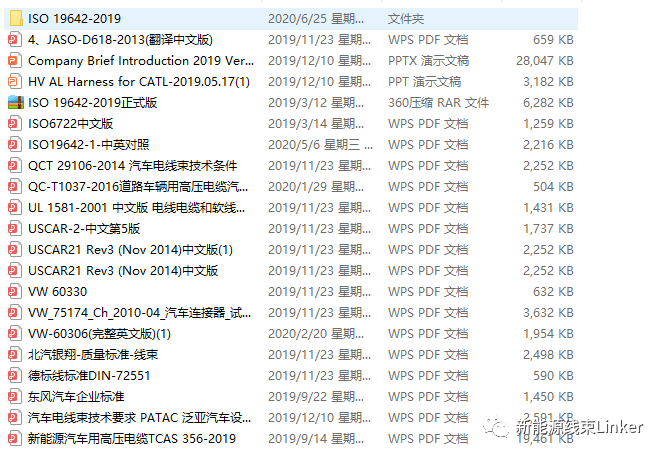This screenshot has height=457, width=664.
Task: Click the ISO6722中文版 PDF icon
Action: pos(14,123)
